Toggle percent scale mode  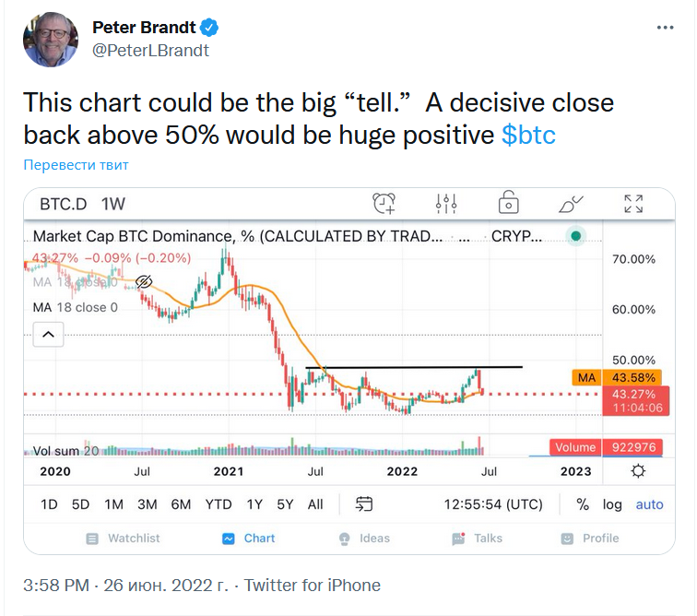tap(583, 504)
